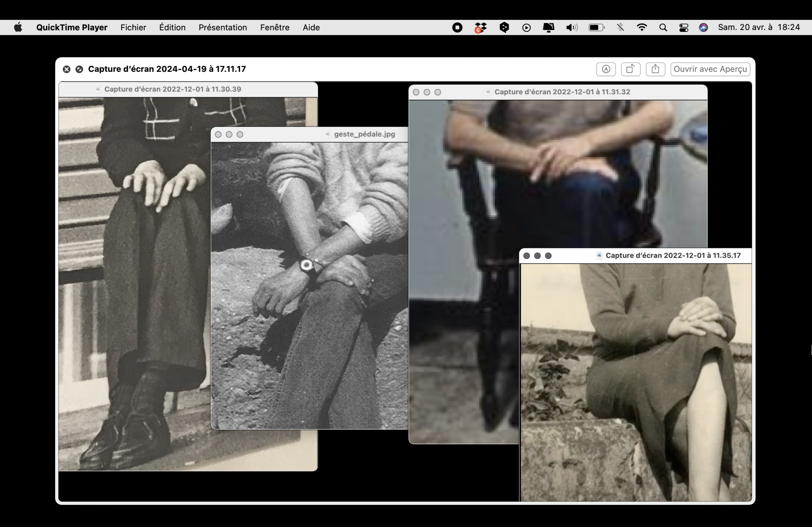Viewport: 812px width, 527px height.
Task: Close the Quick Look preview window
Action: click(x=67, y=69)
